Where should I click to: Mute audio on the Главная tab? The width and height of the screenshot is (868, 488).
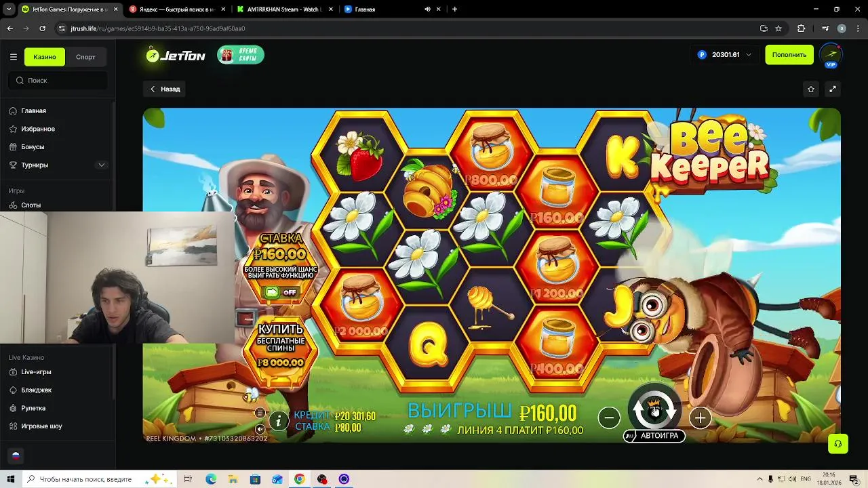coord(427,9)
